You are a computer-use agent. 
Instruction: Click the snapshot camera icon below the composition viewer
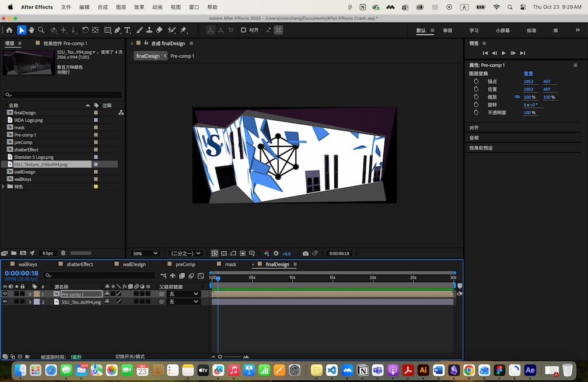tap(306, 253)
